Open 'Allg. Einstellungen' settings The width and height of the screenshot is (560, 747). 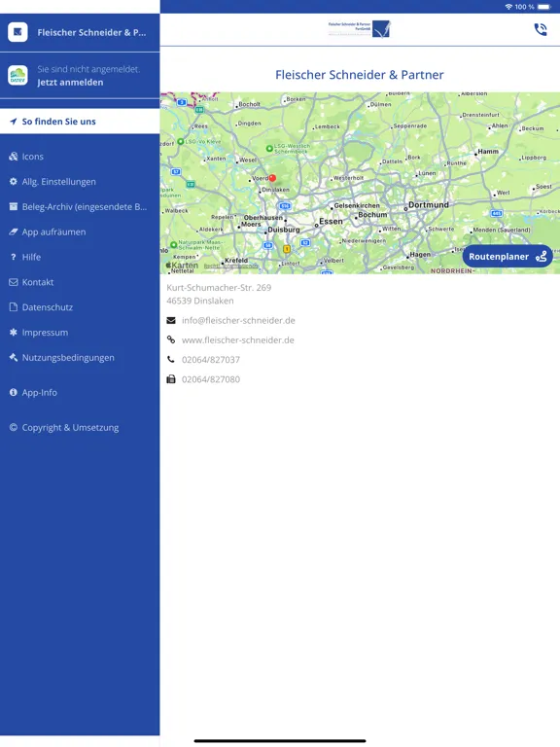tap(80, 182)
